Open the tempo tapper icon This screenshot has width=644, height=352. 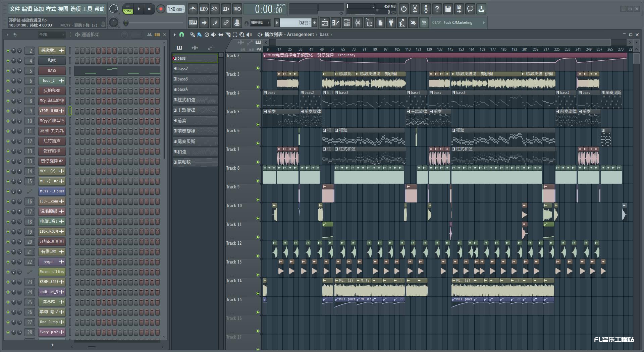[402, 23]
